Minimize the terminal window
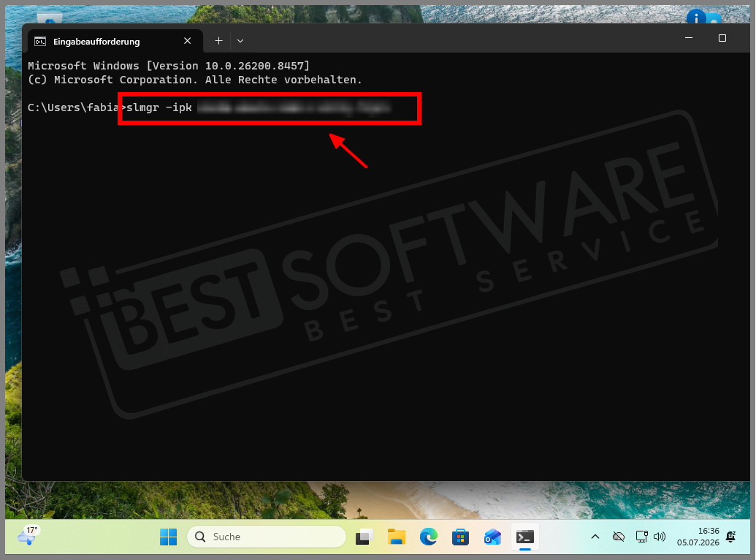Viewport: 756px width, 560px height. (x=689, y=38)
